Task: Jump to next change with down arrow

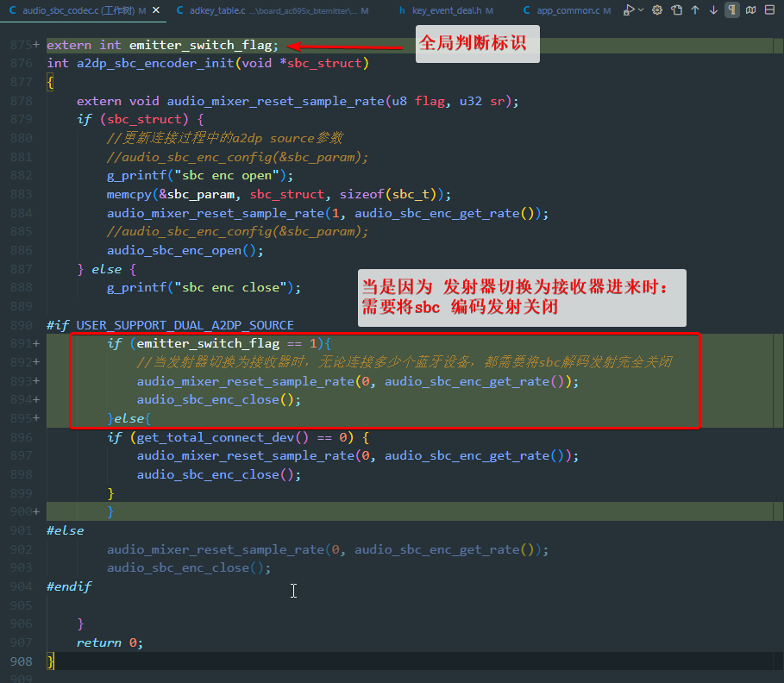Action: click(713, 10)
